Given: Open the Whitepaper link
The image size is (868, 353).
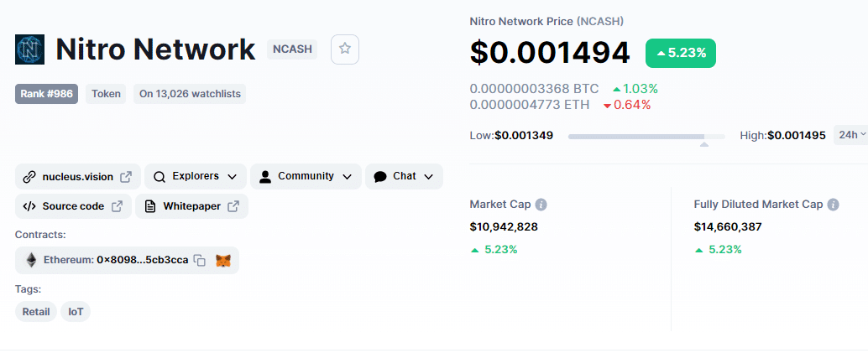Looking at the screenshot, I should [x=191, y=206].
